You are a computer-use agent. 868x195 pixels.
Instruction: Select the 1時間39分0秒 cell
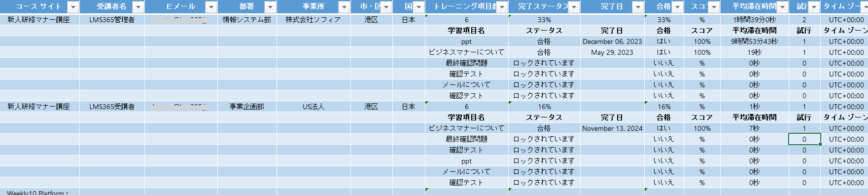[x=755, y=20]
